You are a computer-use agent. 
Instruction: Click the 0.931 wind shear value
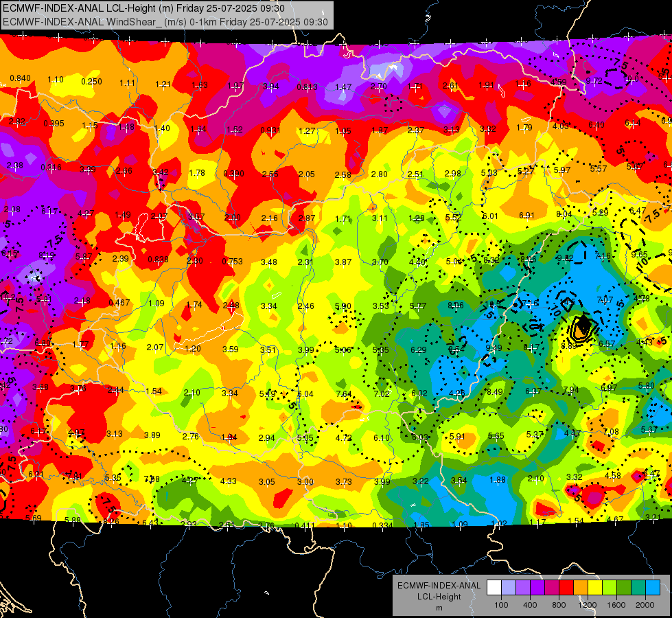tap(270, 130)
